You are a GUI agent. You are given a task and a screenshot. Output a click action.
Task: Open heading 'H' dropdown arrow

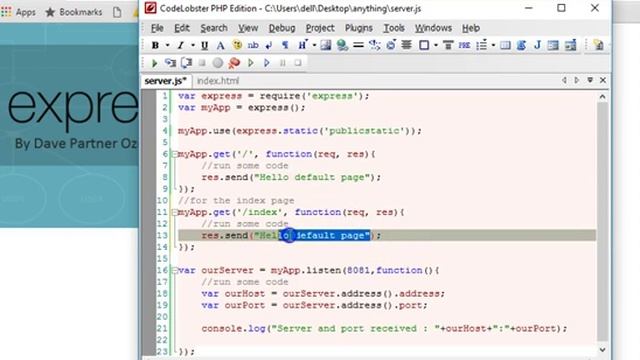click(x=314, y=45)
